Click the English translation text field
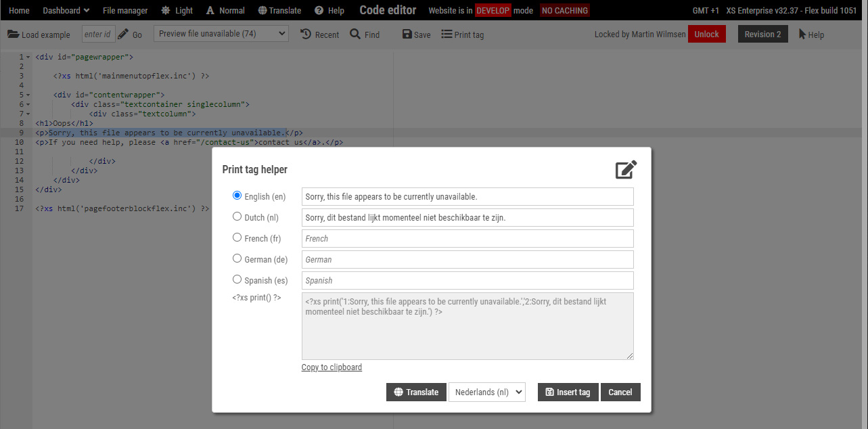Screen dimensions: 868x429 467,196
